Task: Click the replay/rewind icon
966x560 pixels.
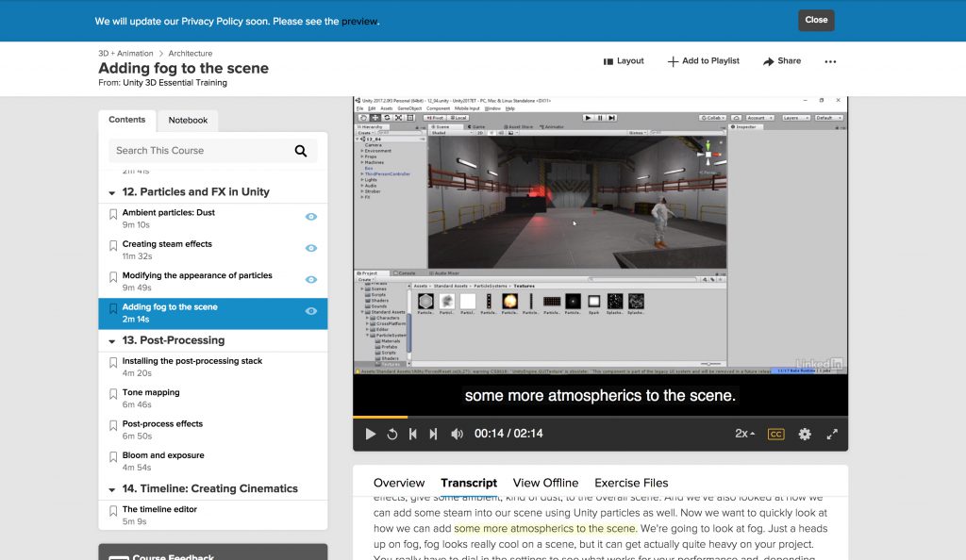Action: coord(391,434)
